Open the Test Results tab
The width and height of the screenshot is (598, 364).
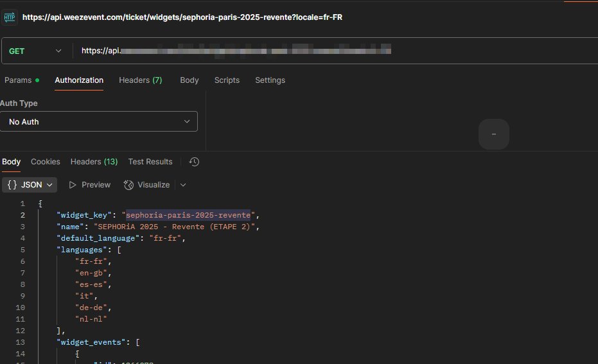coord(150,162)
